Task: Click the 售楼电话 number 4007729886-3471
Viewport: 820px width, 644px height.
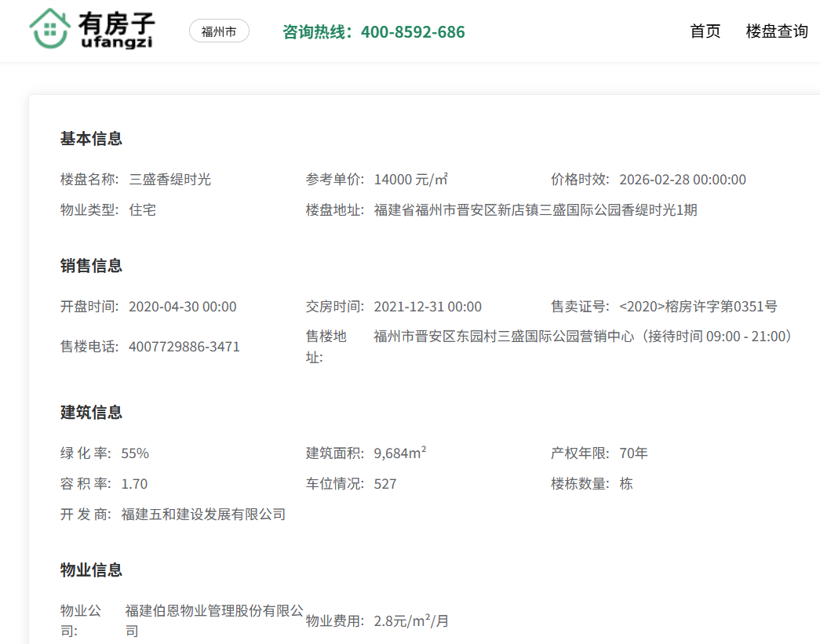Action: coord(184,347)
